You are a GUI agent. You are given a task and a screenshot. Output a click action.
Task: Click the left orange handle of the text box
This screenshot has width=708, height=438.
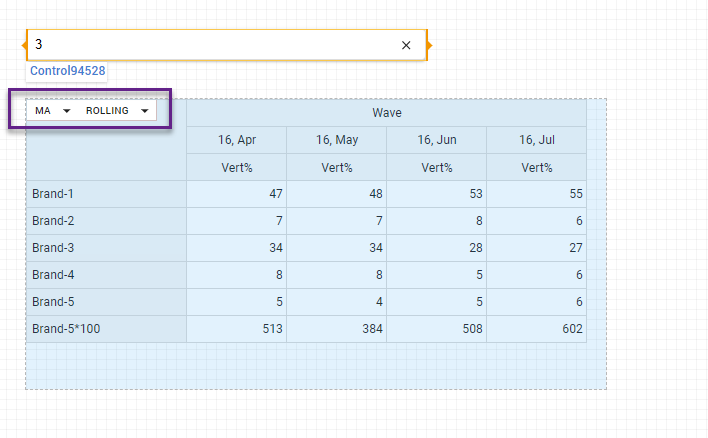pyautogui.click(x=27, y=45)
